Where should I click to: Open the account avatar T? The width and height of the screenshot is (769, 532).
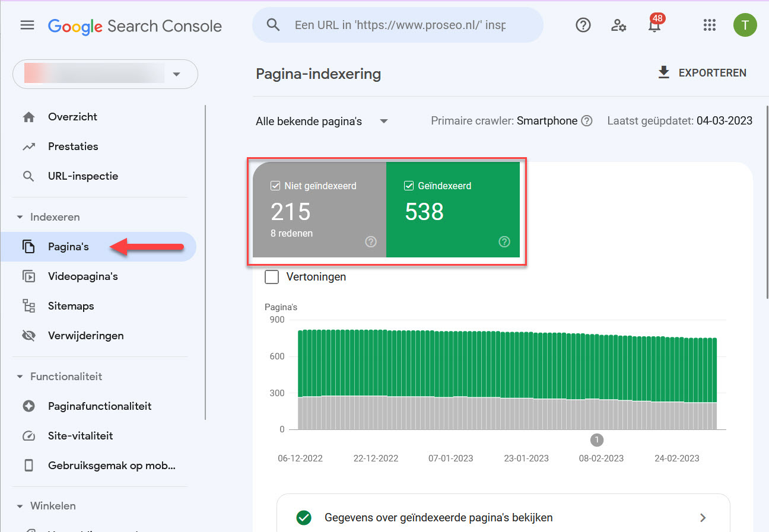point(745,25)
